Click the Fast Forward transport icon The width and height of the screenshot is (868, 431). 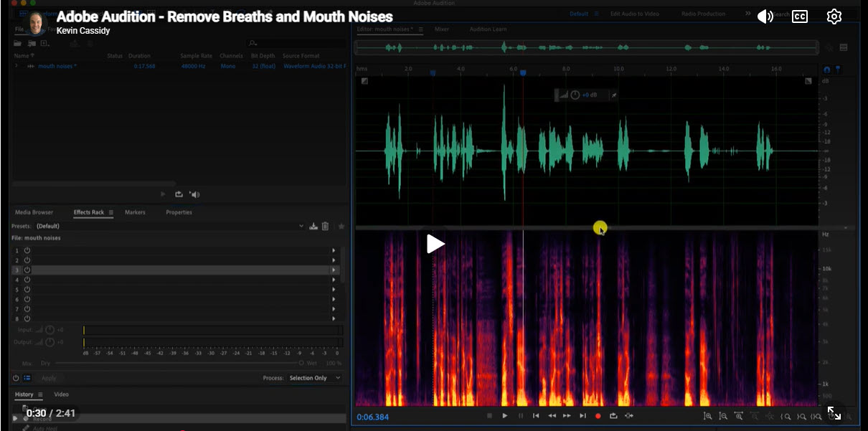coord(567,416)
